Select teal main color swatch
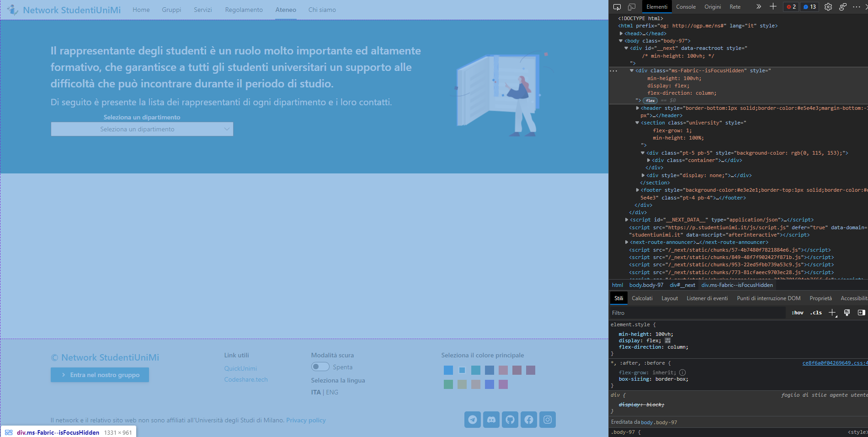868x437 pixels. coord(476,370)
